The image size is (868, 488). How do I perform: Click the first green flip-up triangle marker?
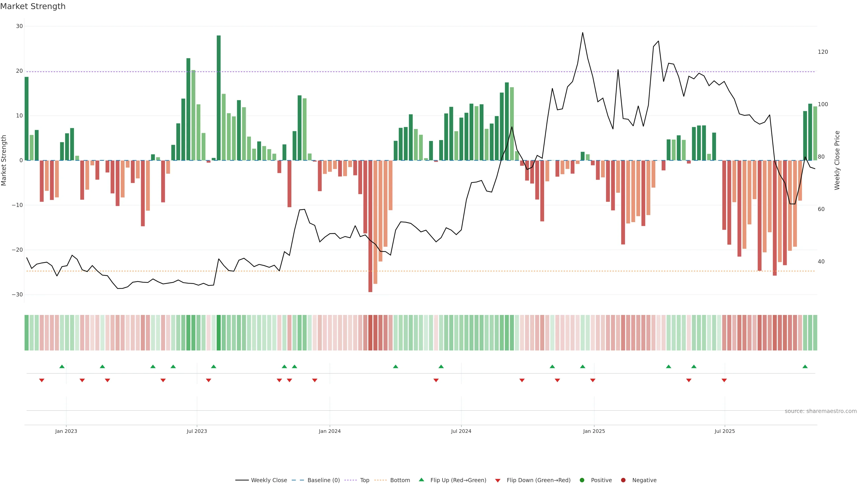pyautogui.click(x=62, y=366)
